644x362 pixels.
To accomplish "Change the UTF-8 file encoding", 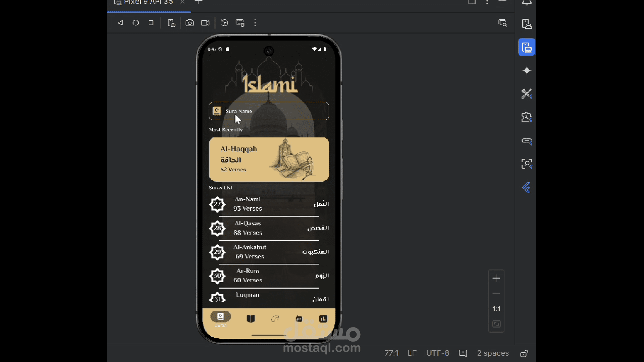I will [x=437, y=353].
